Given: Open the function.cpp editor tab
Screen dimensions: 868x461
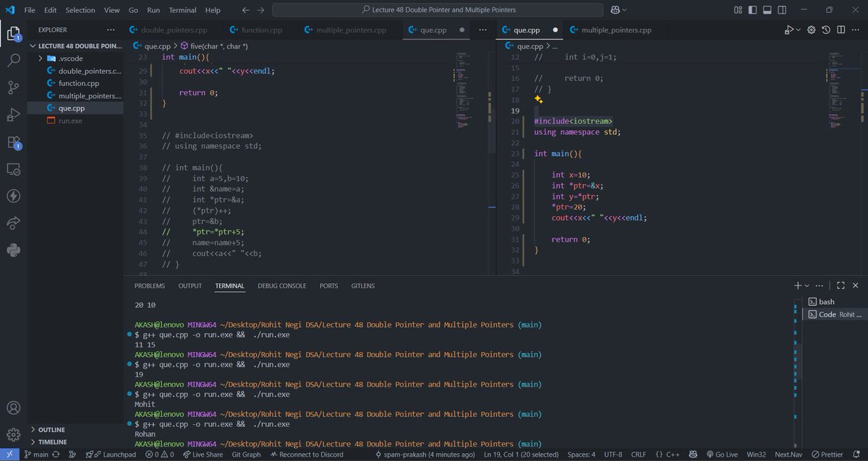Looking at the screenshot, I should [x=262, y=30].
